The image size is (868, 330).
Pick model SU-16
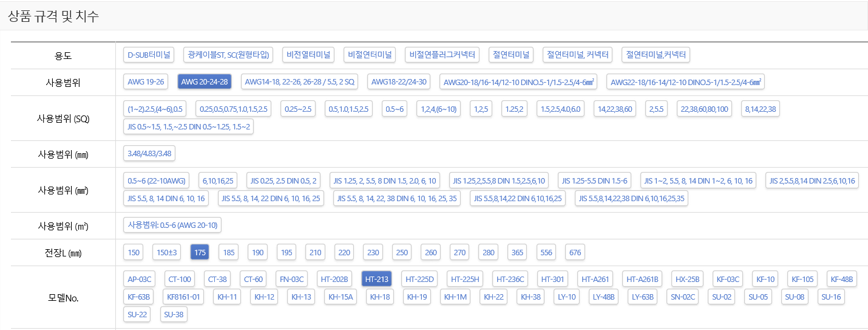831,297
